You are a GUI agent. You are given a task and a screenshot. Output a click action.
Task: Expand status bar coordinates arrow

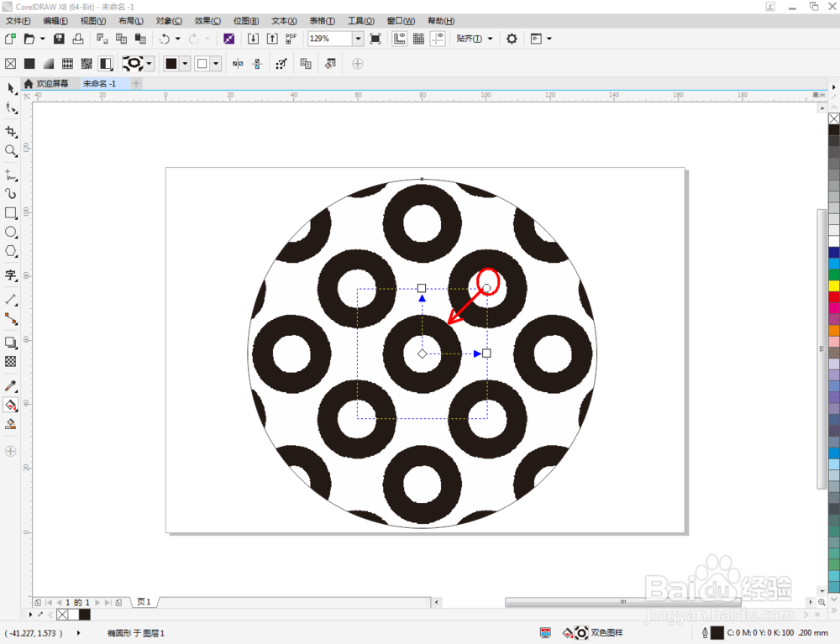79,633
